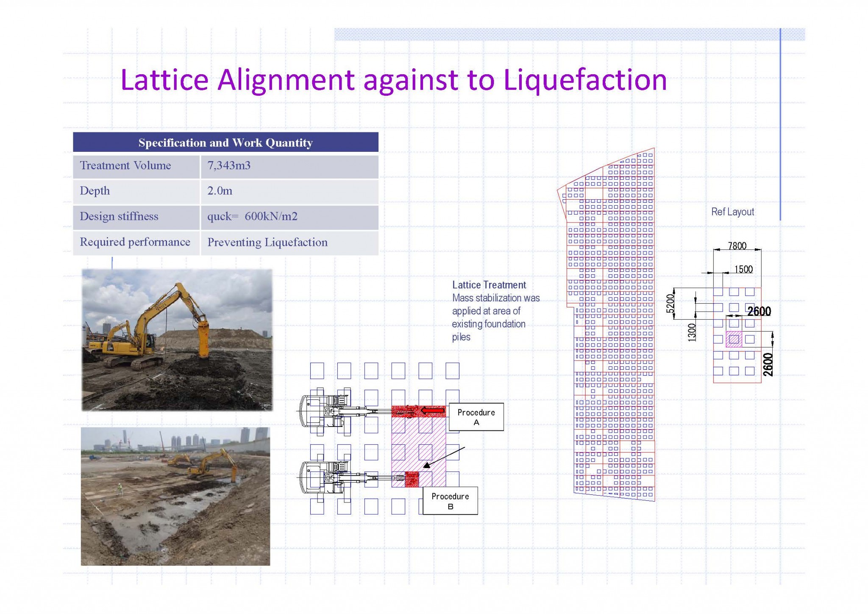Click the upper excavator site photo
This screenshot has height=614, width=868.
tap(177, 340)
